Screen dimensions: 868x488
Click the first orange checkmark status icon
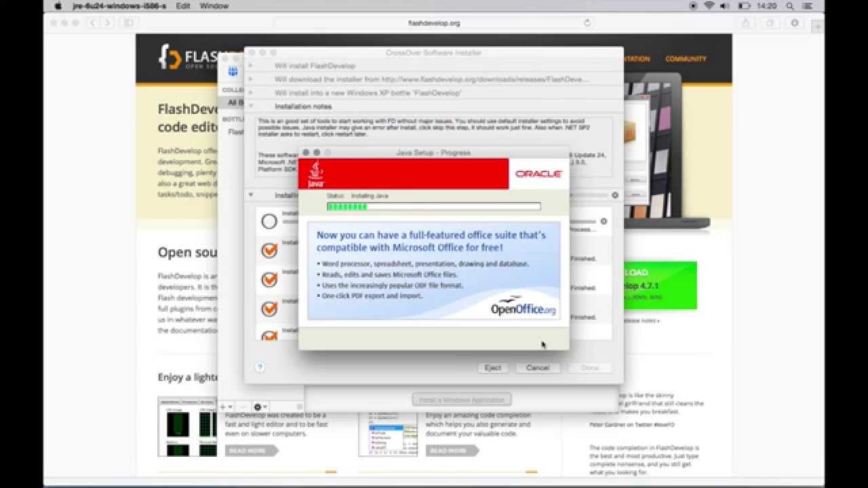click(269, 250)
